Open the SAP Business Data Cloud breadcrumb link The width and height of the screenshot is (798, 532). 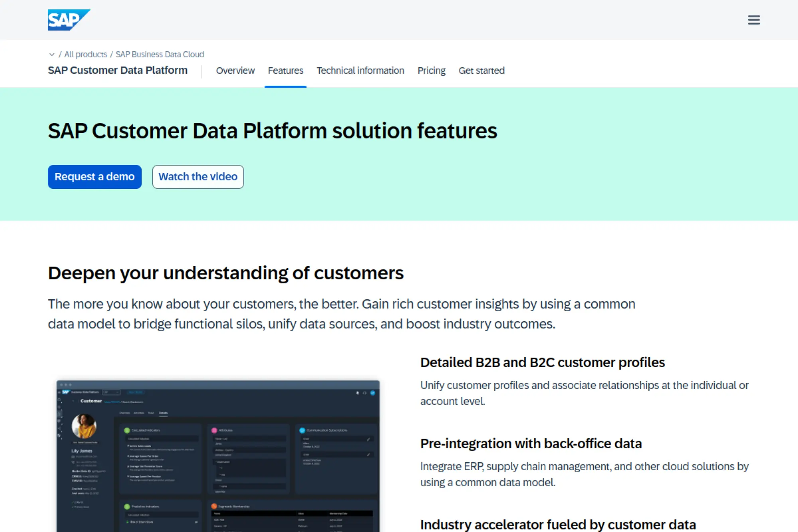(x=160, y=54)
